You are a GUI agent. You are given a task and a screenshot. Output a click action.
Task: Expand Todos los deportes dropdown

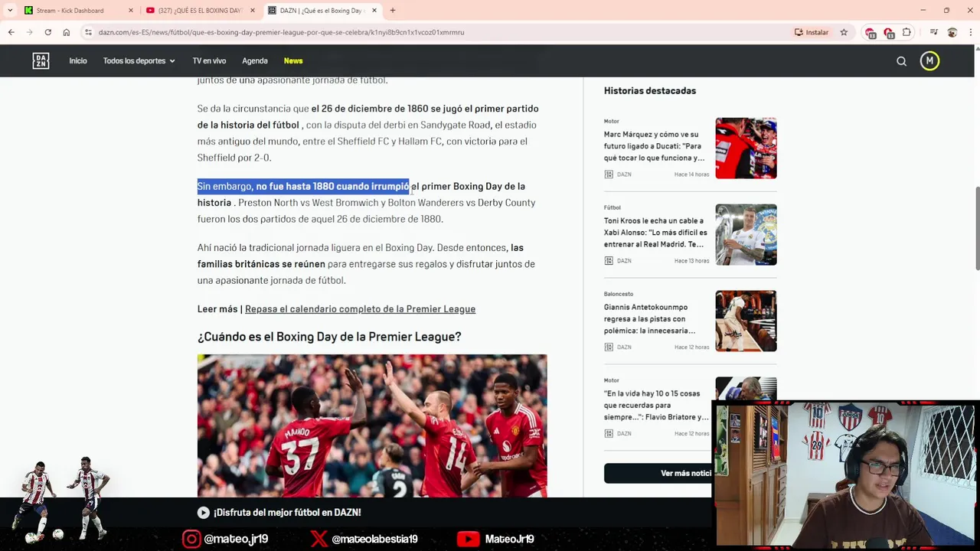[x=139, y=61]
